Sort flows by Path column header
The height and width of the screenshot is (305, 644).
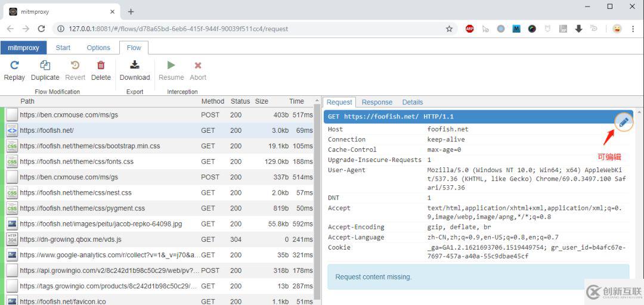[27, 101]
